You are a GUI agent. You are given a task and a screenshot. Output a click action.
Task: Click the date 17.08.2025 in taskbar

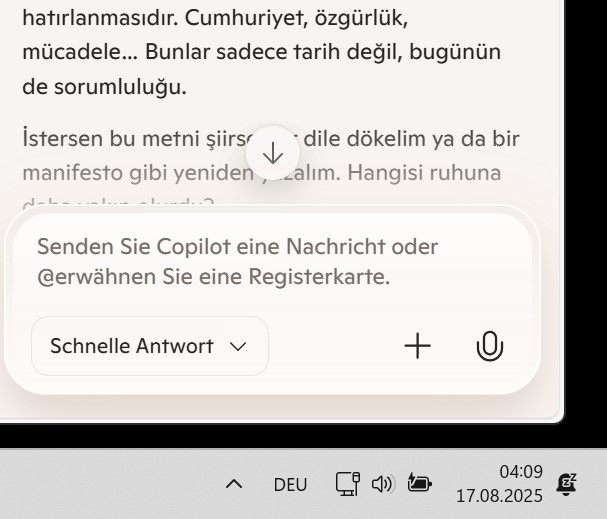click(x=499, y=496)
